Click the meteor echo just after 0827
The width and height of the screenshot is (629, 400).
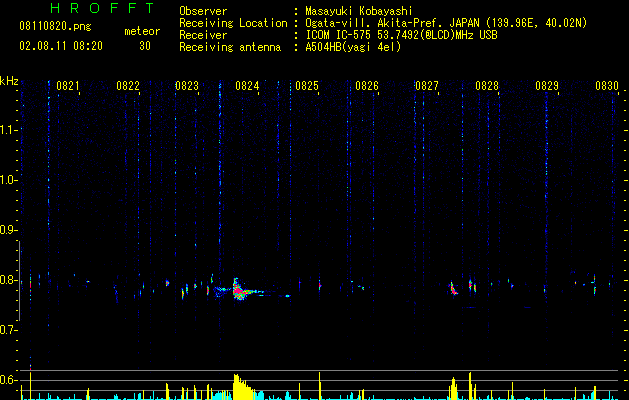point(453,288)
